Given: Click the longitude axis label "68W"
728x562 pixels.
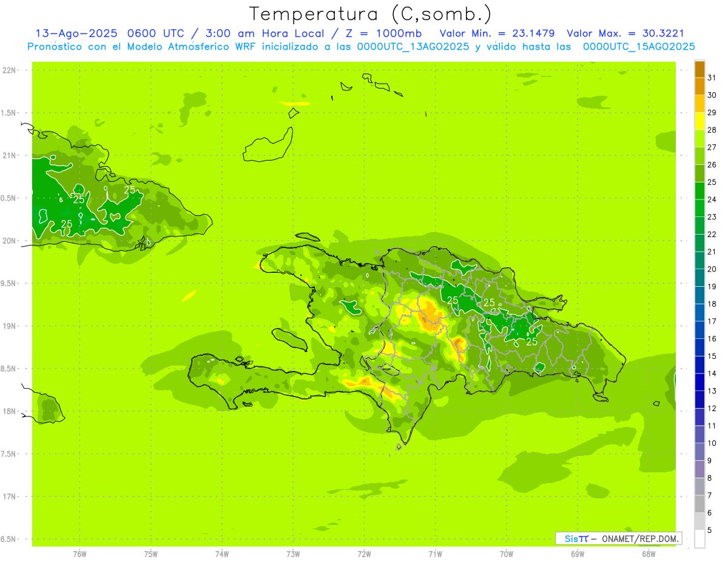Looking at the screenshot, I should pos(649,554).
